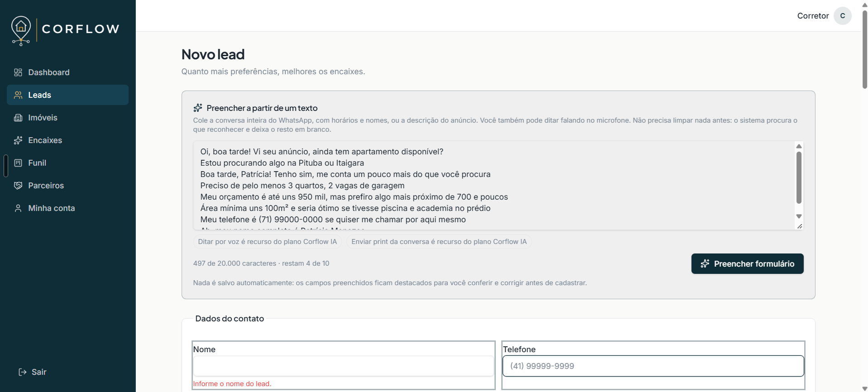Click the "Nada é salvo automaticamente" note

tap(390, 283)
